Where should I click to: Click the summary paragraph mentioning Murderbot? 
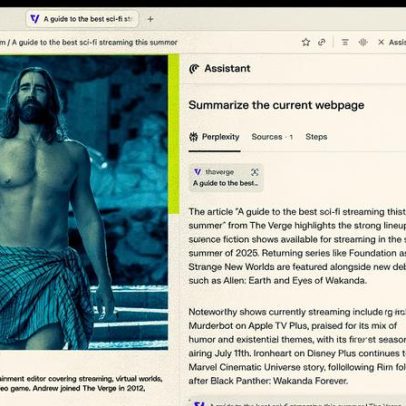[x=297, y=346]
